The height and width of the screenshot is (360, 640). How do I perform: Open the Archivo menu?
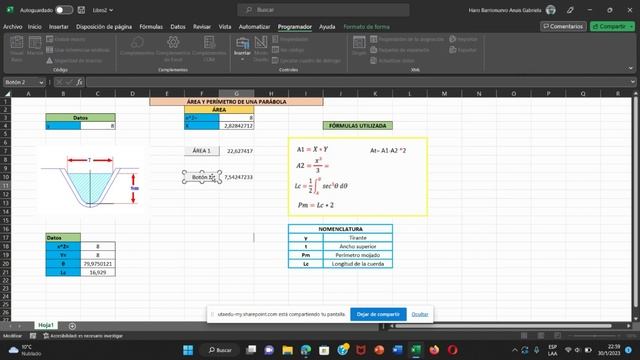[x=13, y=27]
